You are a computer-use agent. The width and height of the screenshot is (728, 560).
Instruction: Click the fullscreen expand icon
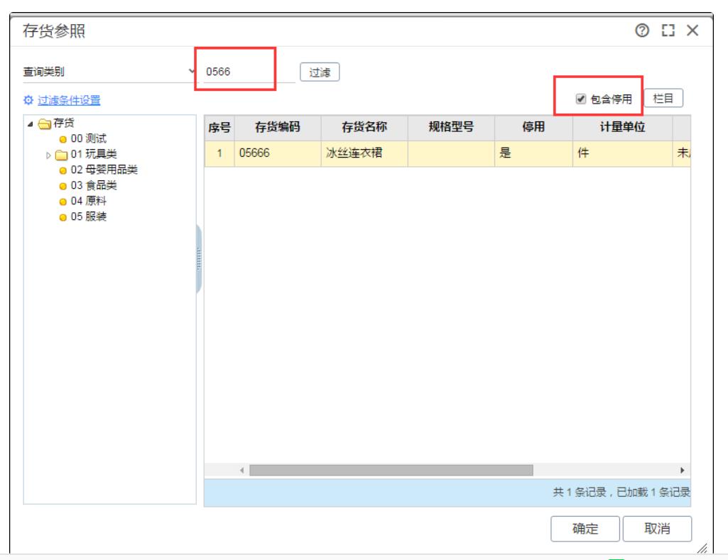[x=667, y=31]
